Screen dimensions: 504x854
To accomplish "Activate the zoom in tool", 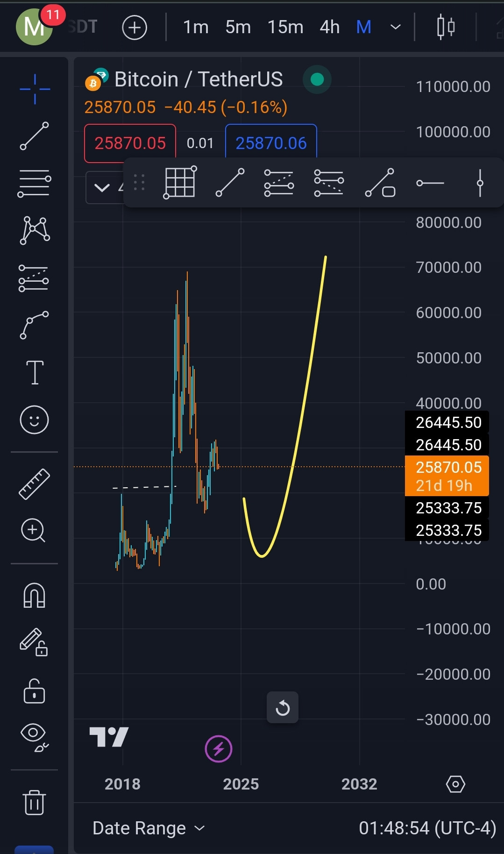I will click(33, 530).
